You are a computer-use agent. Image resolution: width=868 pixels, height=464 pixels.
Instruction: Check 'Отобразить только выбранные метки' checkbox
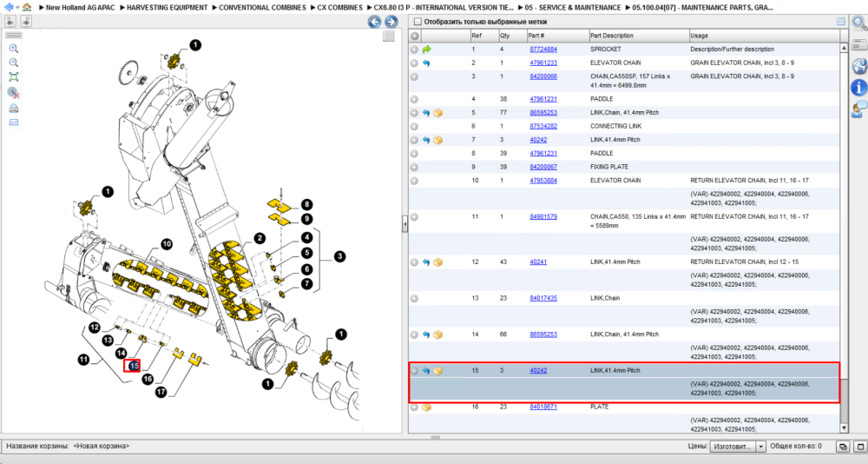click(x=418, y=22)
